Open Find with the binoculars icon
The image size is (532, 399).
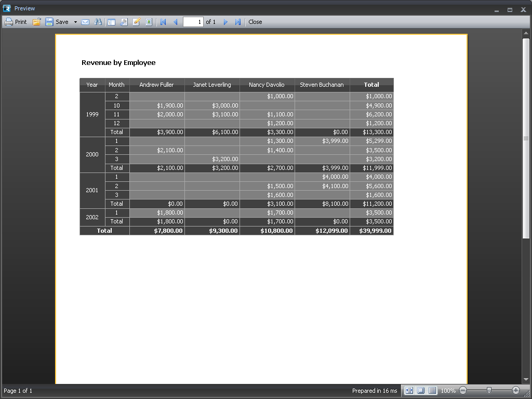point(98,22)
